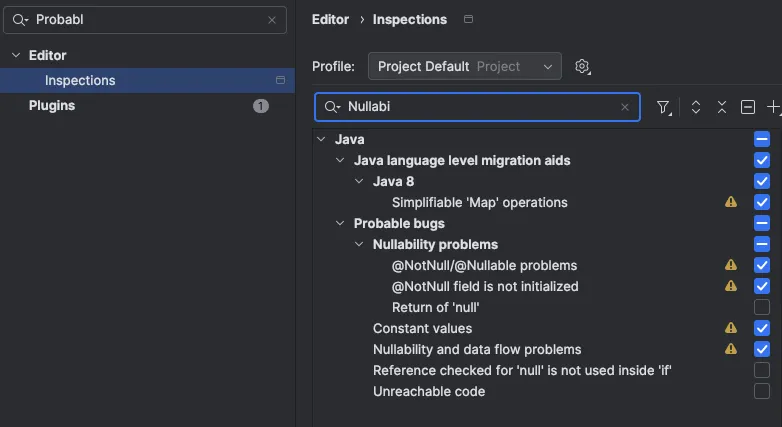The image size is (782, 427).
Task: Collapse the Nullability problems group
Action: pyautogui.click(x=360, y=244)
